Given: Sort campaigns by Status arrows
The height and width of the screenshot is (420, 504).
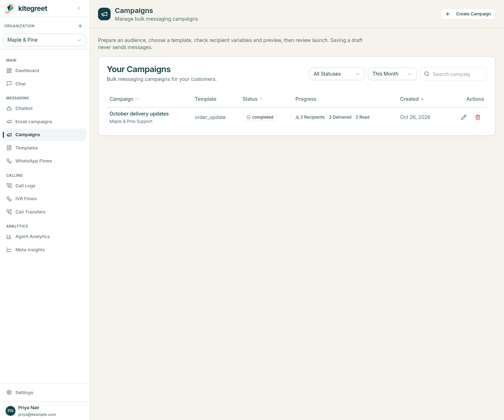Looking at the screenshot, I should (x=261, y=99).
